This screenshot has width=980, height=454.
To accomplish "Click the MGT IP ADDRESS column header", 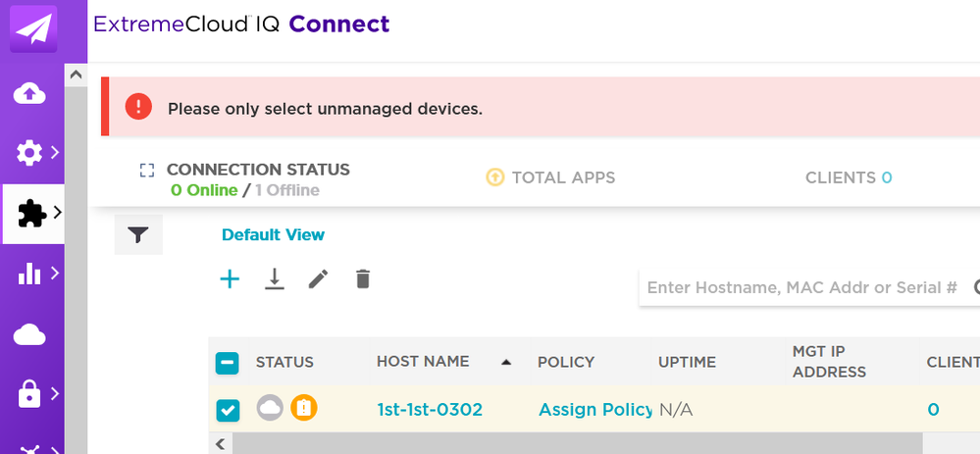I will pos(829,362).
